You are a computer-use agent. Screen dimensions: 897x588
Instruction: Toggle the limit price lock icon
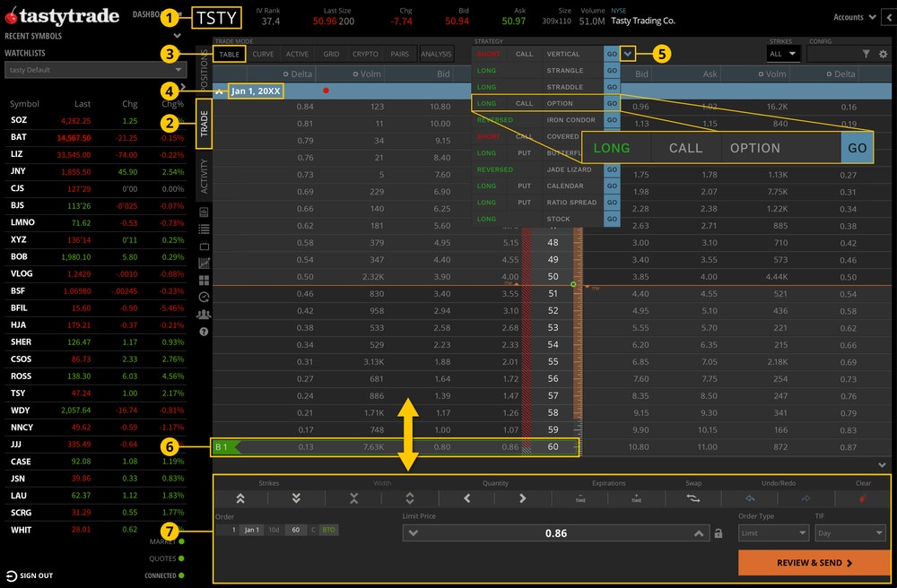click(x=718, y=532)
